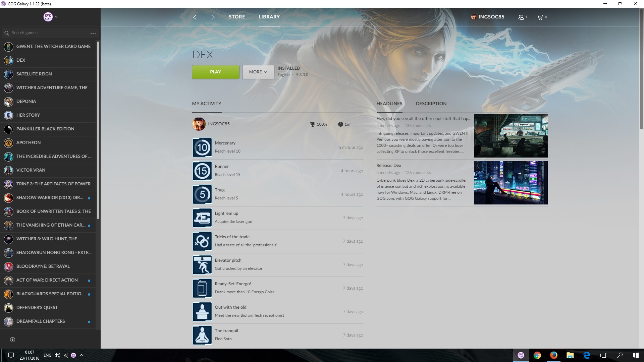The height and width of the screenshot is (362, 644).
Task: Launch Dex with the PLAY button
Action: coord(216,72)
